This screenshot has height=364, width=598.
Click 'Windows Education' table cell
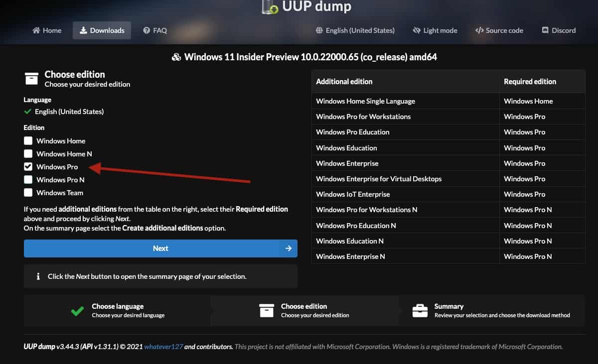click(406, 148)
